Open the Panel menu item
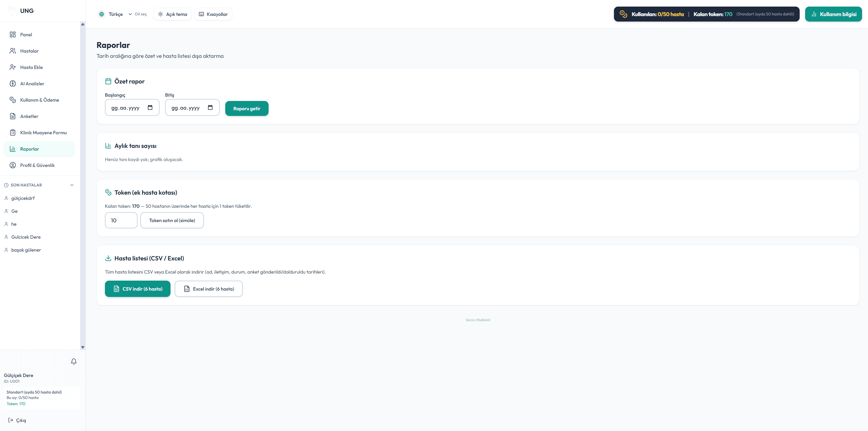This screenshot has width=868, height=431. coord(39,34)
